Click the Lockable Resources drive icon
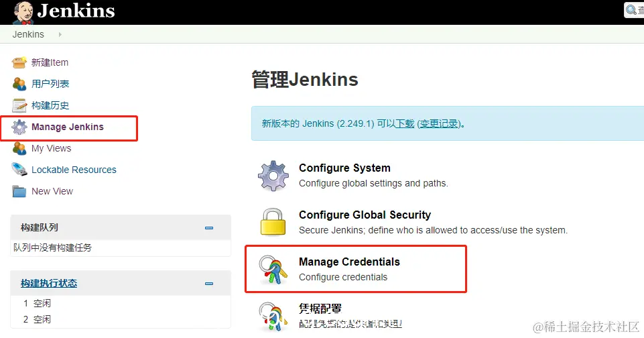The image size is (644, 338). pos(19,169)
